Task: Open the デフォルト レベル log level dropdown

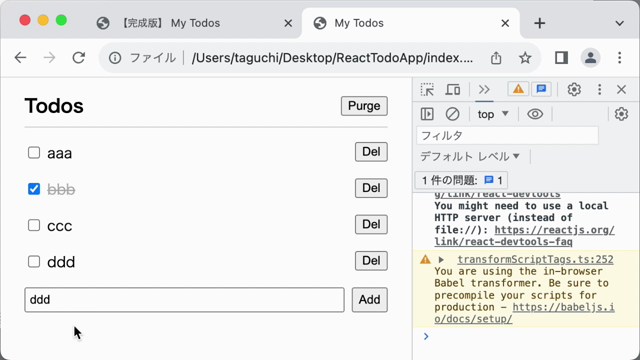Action: 470,156
